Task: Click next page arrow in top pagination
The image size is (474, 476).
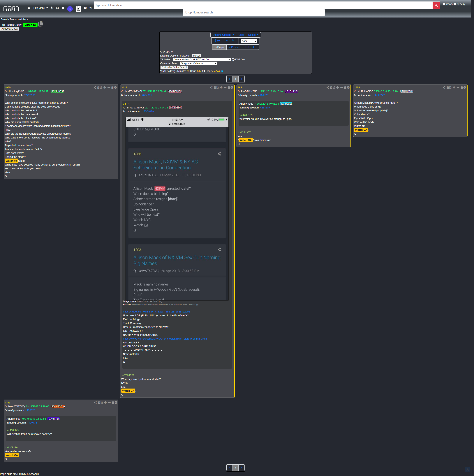Action: 242,79
